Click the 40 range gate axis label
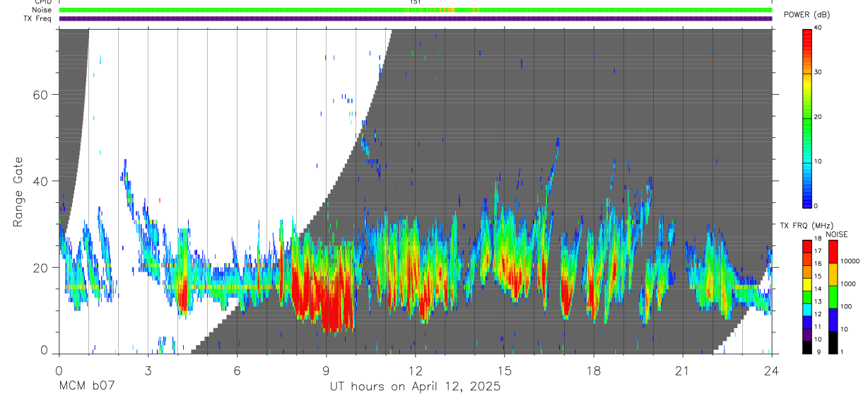The width and height of the screenshot is (868, 401). [40, 181]
